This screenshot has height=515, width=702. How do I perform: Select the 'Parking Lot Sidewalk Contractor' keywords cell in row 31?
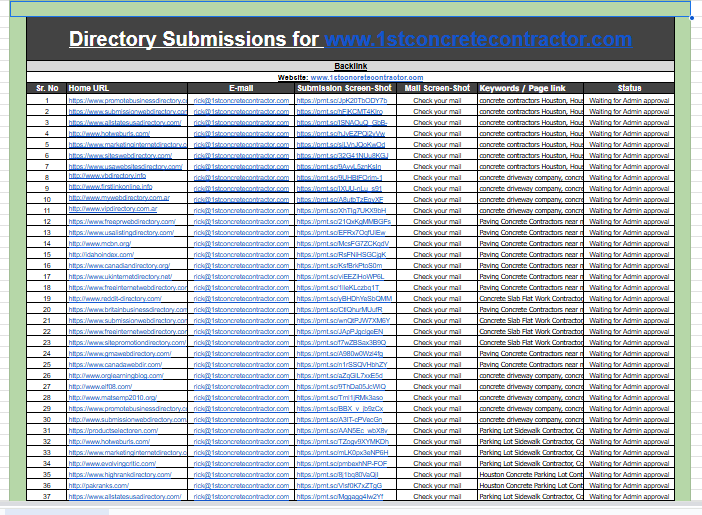coord(531,430)
